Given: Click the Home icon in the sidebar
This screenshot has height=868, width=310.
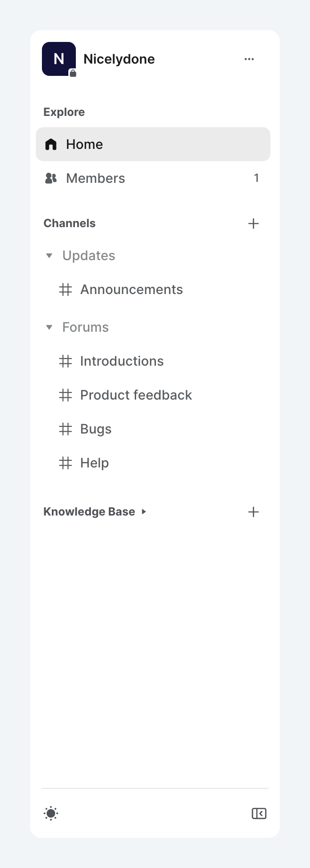Looking at the screenshot, I should coord(50,144).
